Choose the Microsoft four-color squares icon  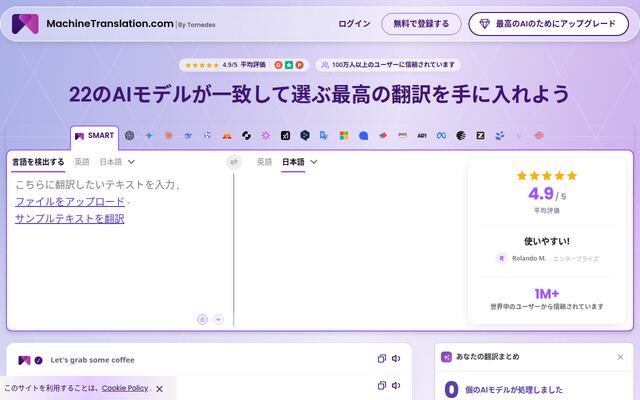point(344,136)
